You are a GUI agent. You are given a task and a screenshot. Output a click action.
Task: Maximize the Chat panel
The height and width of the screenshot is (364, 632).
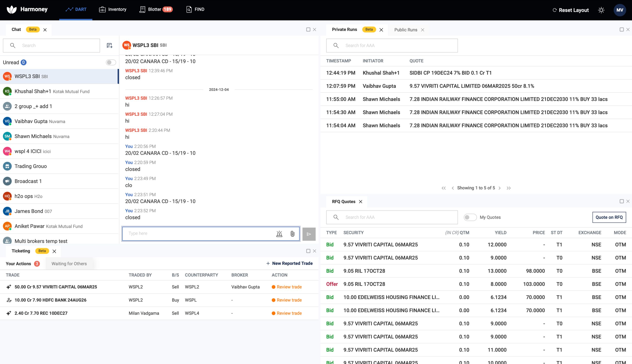308,30
